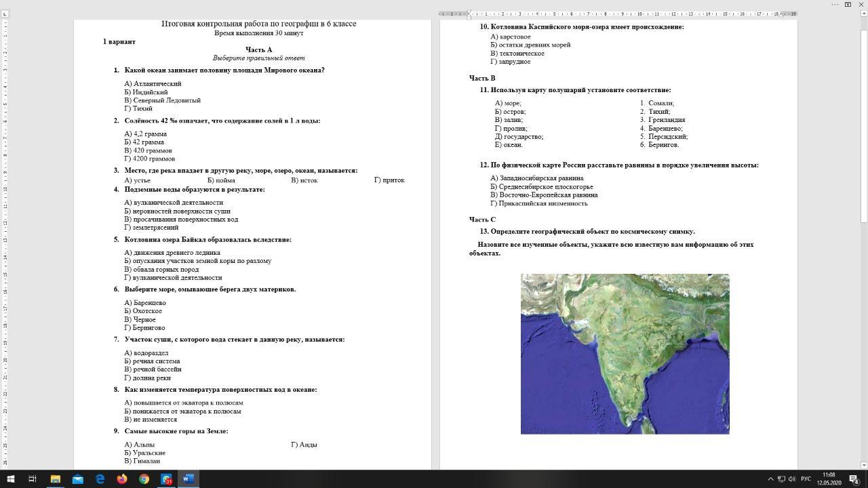
Task: Open File Explorer from the taskbar
Action: 56,479
